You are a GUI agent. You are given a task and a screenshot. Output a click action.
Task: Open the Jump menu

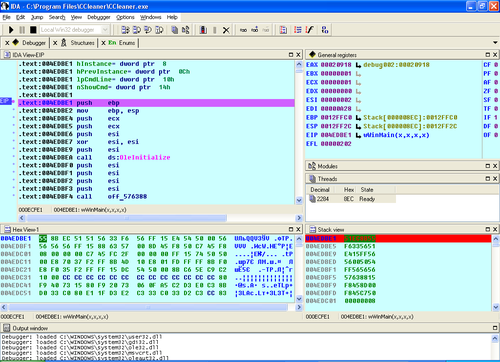(37, 17)
